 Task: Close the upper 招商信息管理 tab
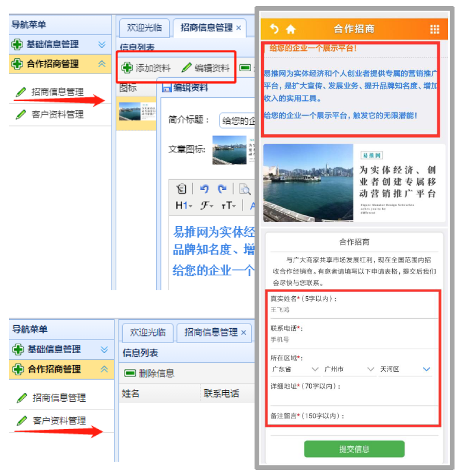(239, 28)
